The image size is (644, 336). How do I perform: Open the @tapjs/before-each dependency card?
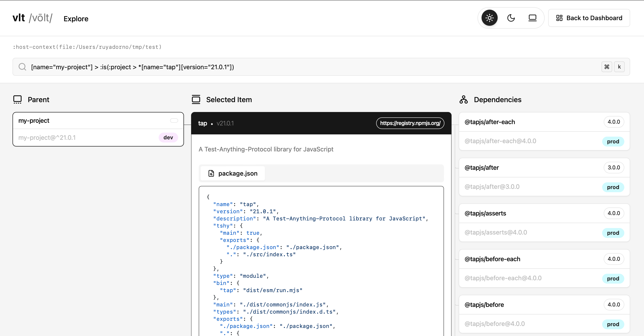544,268
